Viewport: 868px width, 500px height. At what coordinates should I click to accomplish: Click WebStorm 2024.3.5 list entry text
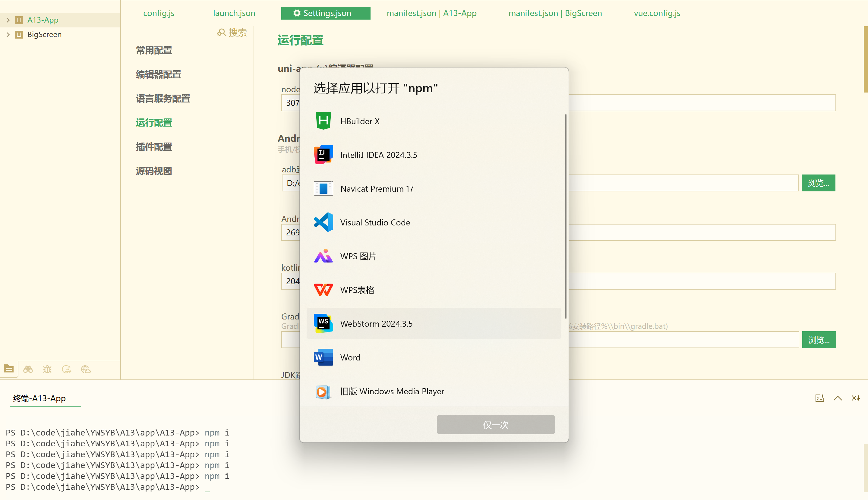376,323
